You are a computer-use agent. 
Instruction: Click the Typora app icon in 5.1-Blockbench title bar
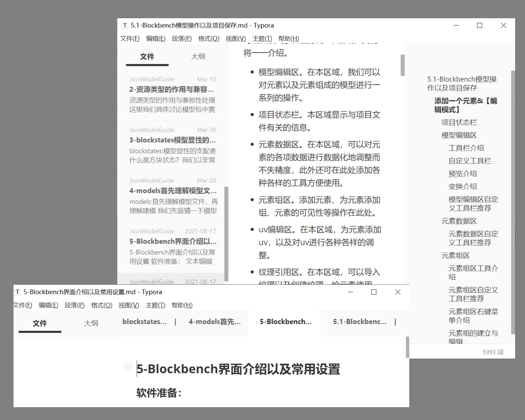125,25
